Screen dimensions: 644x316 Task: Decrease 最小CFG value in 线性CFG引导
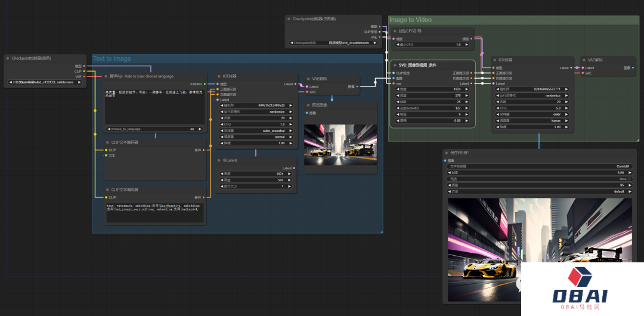398,44
